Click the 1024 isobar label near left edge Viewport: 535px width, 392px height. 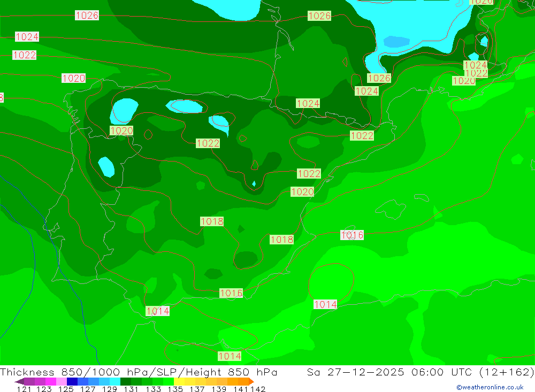click(27, 36)
